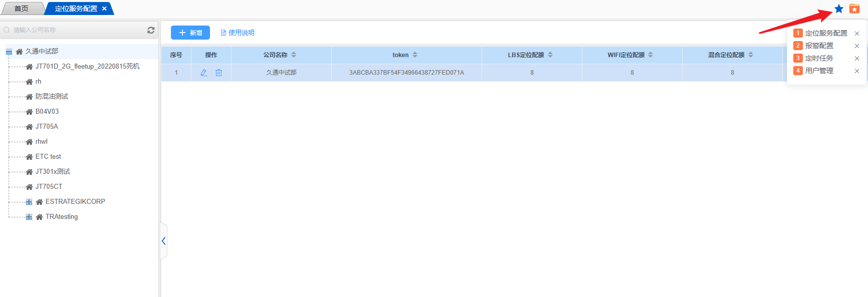
Task: Select JT705CT in the company tree
Action: tap(49, 186)
